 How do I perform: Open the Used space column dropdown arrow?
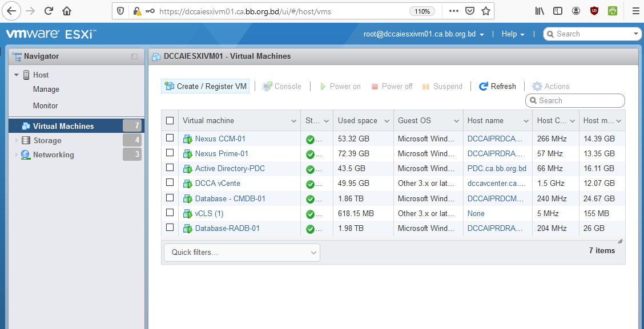[x=387, y=121]
